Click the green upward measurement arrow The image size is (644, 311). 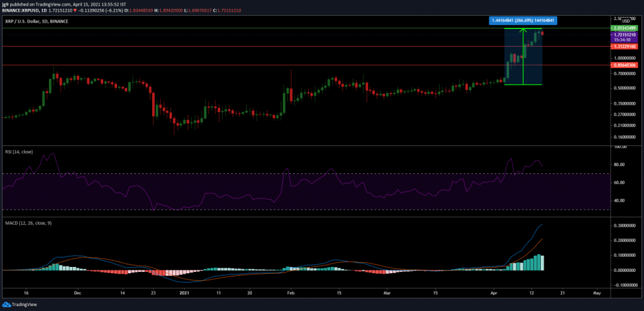click(523, 57)
